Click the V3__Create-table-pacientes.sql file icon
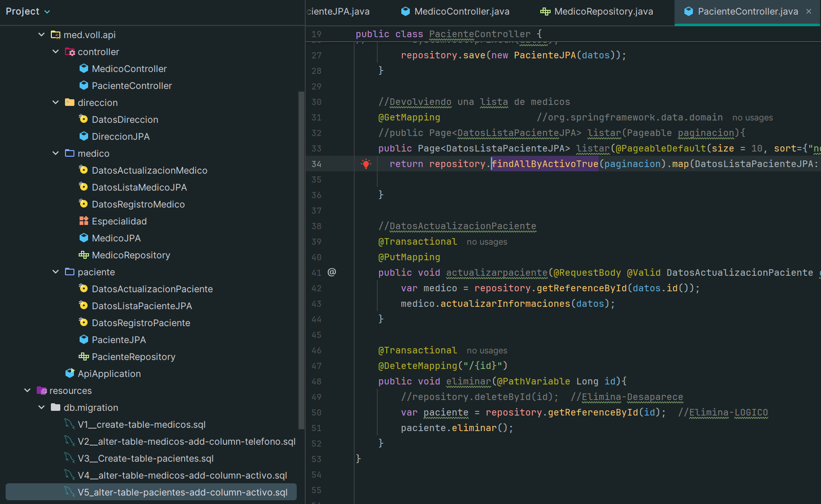This screenshot has width=821, height=504. point(70,458)
